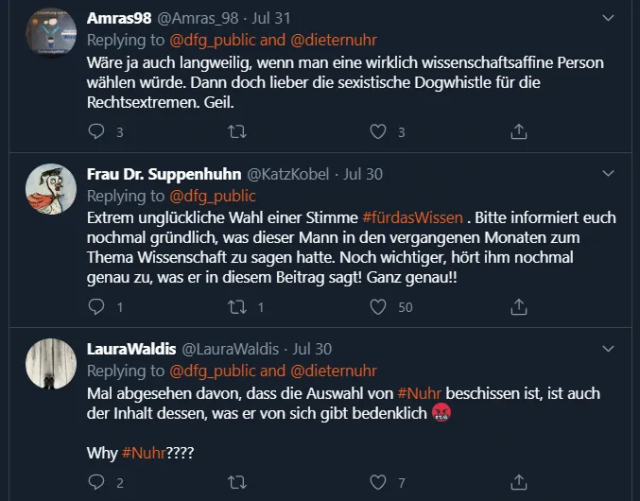Share Amras98's tweet
Image resolution: width=640 pixels, height=501 pixels.
tap(519, 132)
